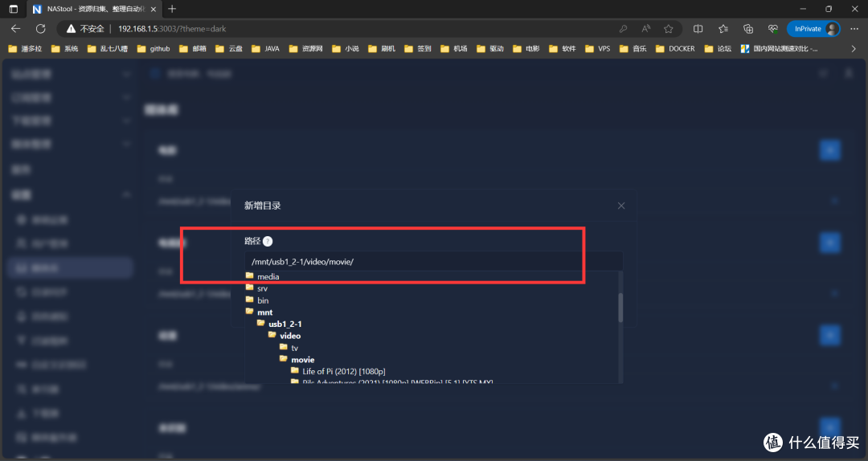Open the 资源网 bookmark folder
This screenshot has height=461, width=868.
point(305,49)
